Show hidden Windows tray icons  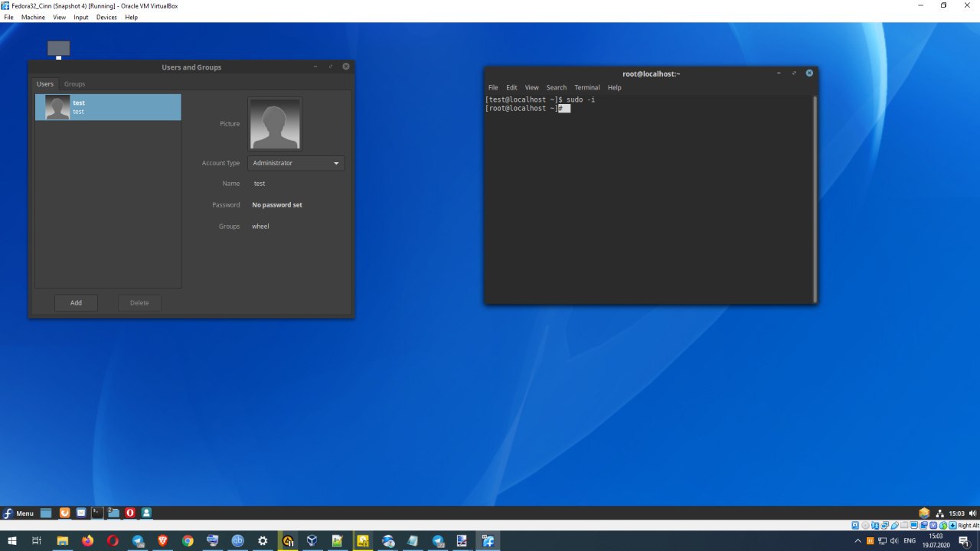pyautogui.click(x=857, y=541)
